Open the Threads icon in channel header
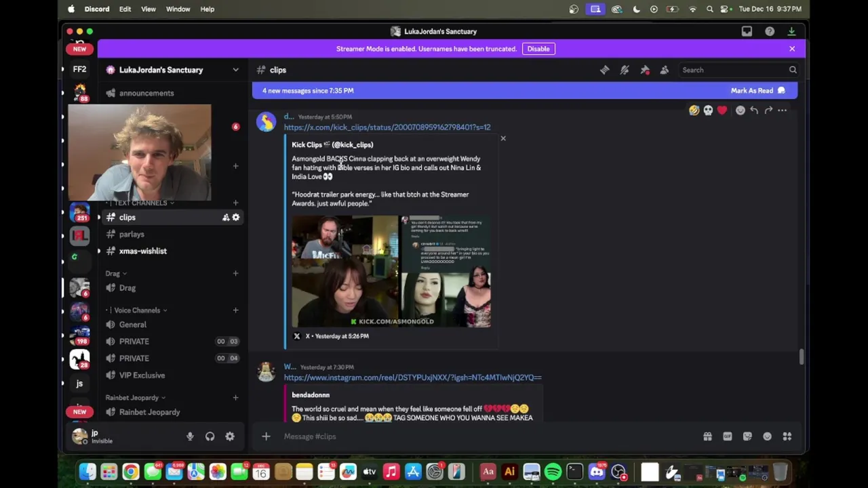868x488 pixels. click(604, 70)
